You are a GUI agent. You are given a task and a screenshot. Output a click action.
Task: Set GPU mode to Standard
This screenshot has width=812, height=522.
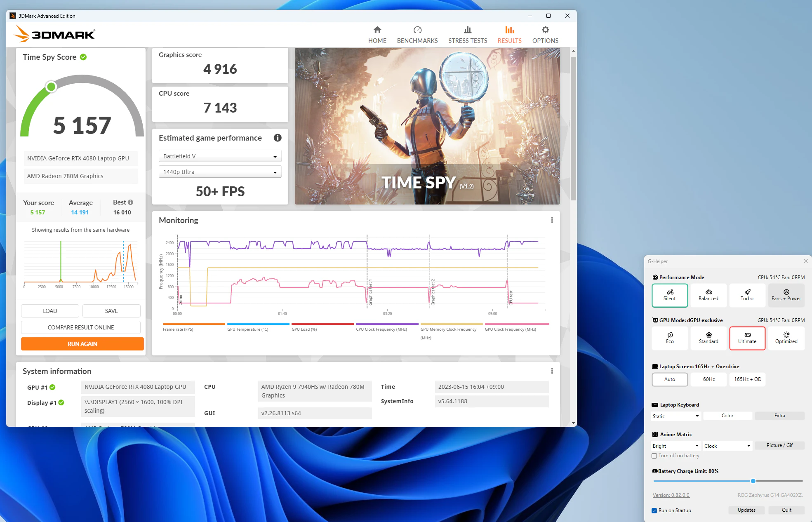(708, 338)
